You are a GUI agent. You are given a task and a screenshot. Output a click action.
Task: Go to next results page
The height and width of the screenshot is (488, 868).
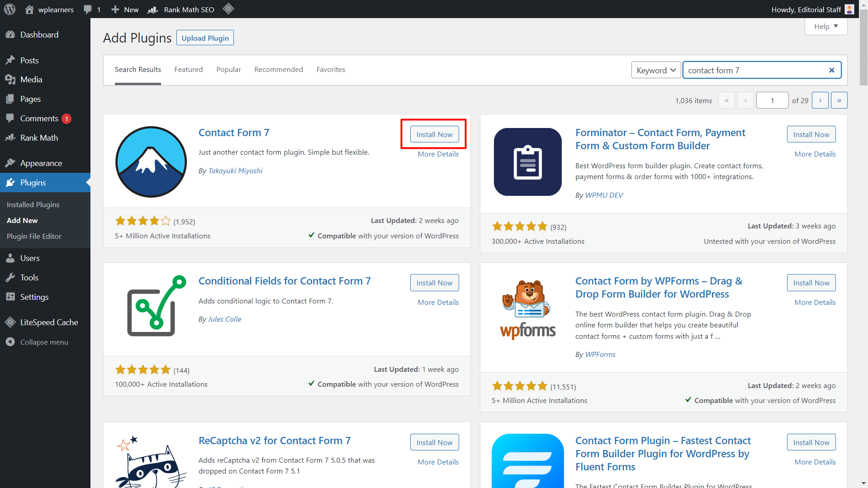click(820, 100)
